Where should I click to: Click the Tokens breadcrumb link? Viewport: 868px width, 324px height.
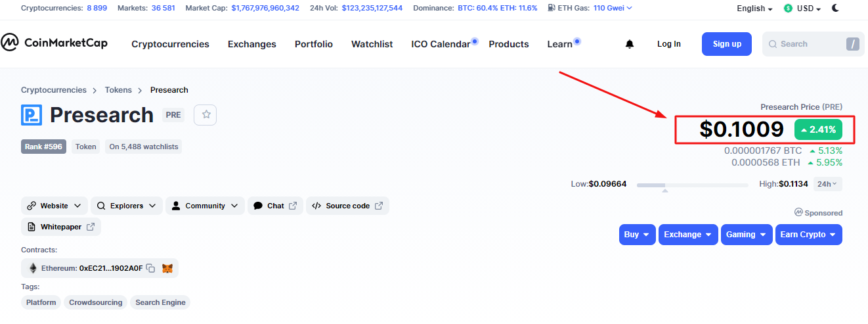click(x=118, y=90)
